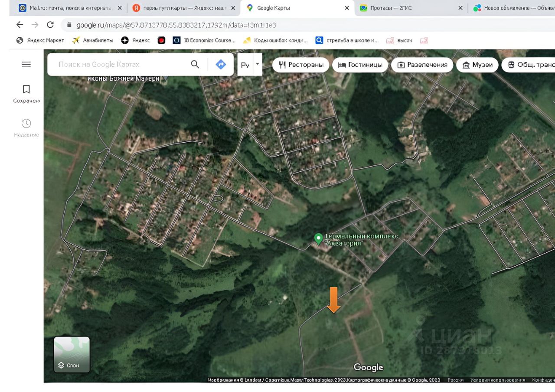
Task: Go forward in browser history
Action: pos(35,25)
